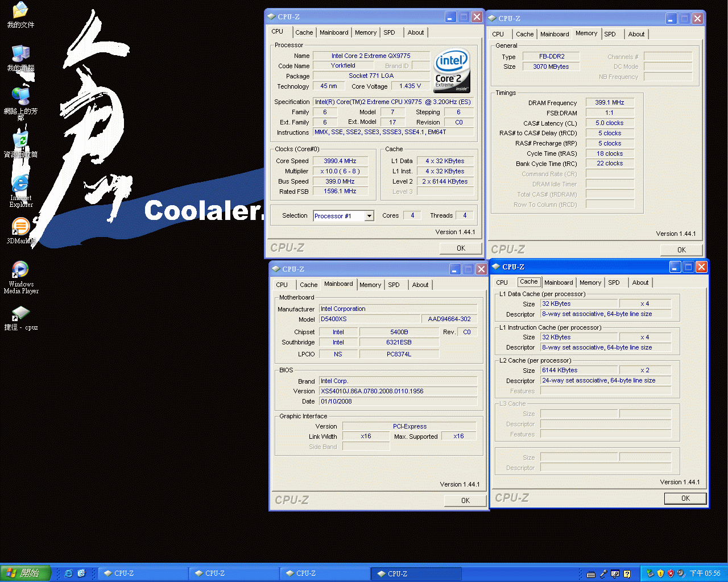This screenshot has width=728, height=582.
Task: Open the My Documents (我的文件) desktop icon
Action: click(20, 11)
